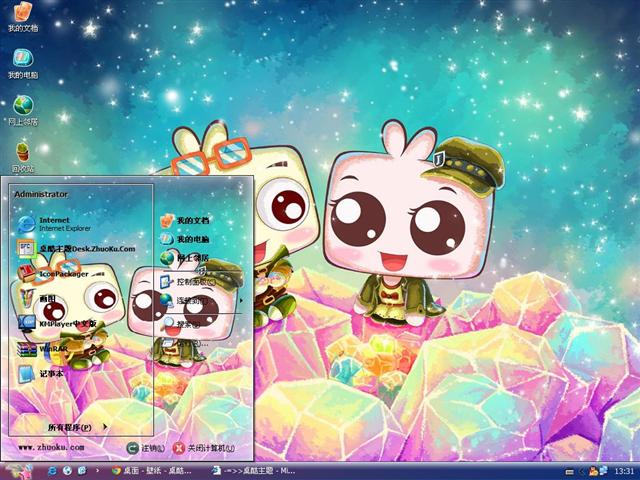Click the 13:31 taskbar clock
The width and height of the screenshot is (640, 480).
click(624, 471)
